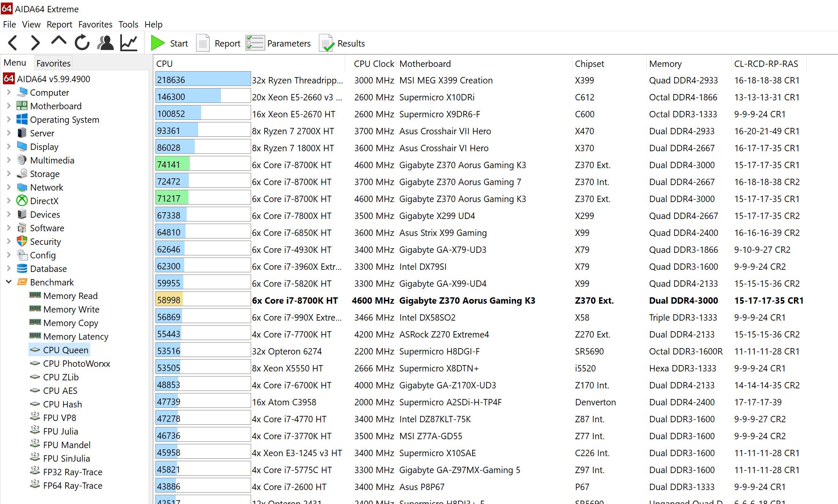838x504 pixels.
Task: Select FPU Mandel benchmark
Action: tap(66, 445)
